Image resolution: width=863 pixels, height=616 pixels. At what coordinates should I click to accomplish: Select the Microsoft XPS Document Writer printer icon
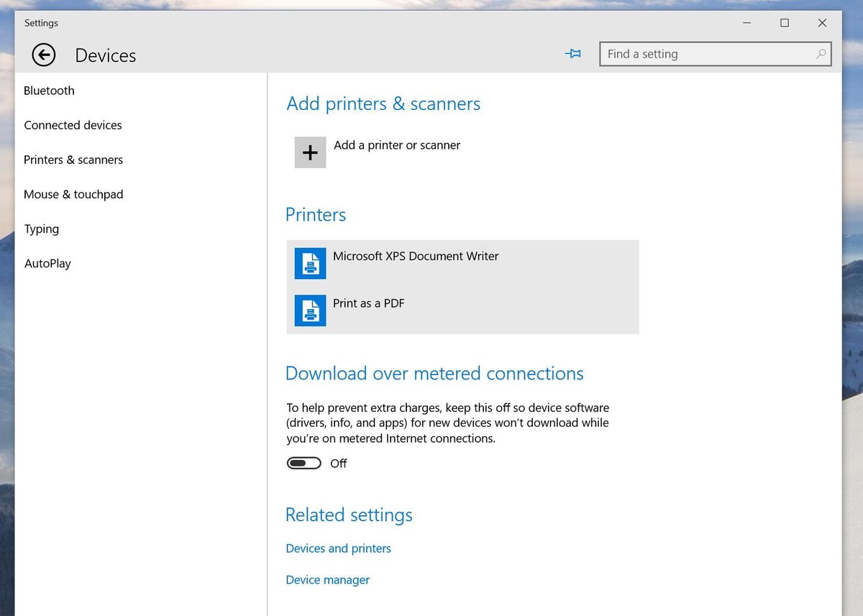coord(310,263)
